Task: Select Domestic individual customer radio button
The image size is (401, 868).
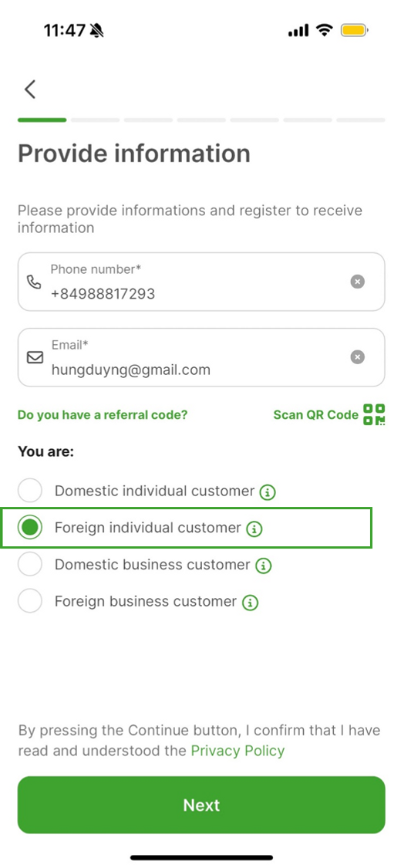Action: 30,491
